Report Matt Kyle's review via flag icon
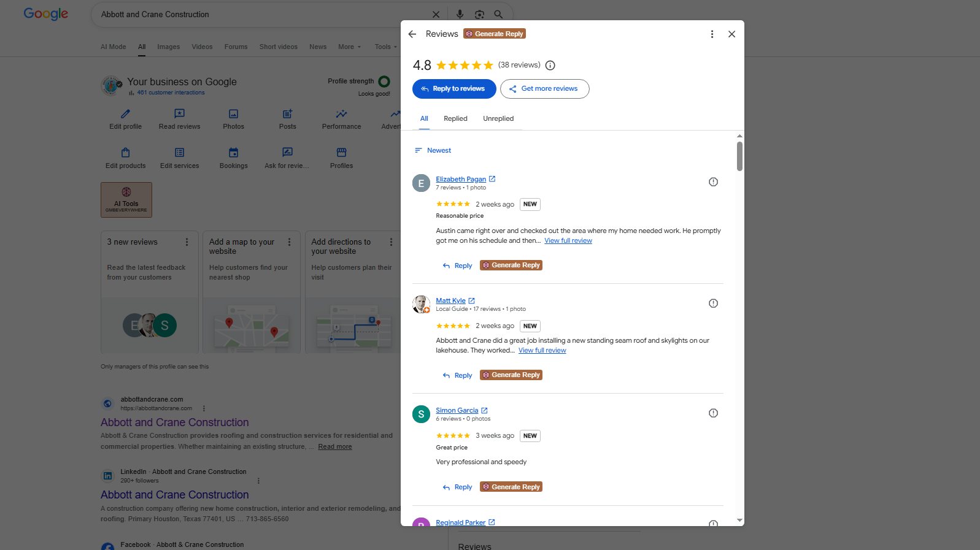Screen dimensions: 980x550 [x=713, y=304]
